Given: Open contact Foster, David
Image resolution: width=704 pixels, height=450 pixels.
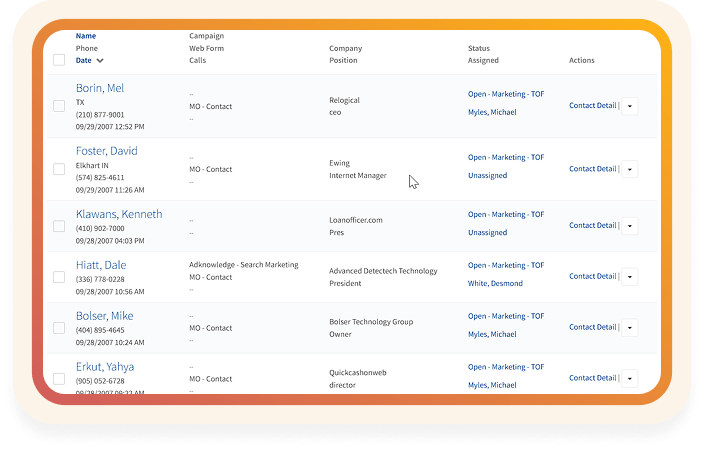Looking at the screenshot, I should [106, 151].
